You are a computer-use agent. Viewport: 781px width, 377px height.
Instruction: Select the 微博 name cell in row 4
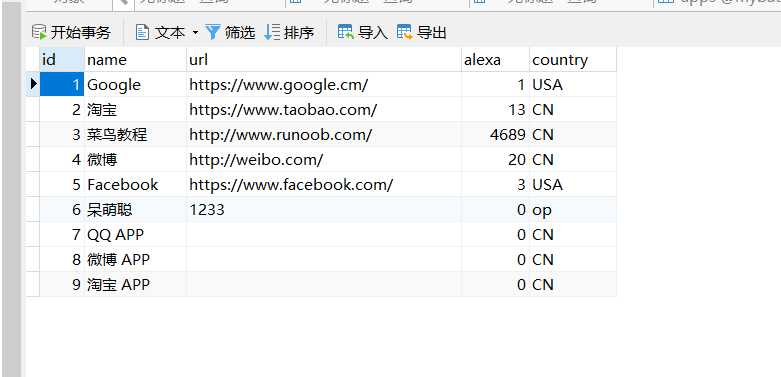point(135,159)
